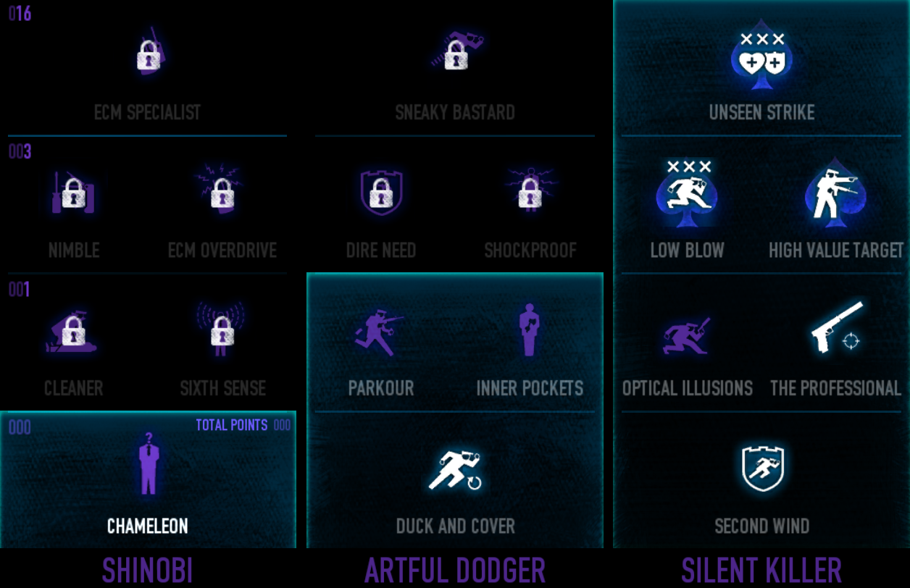The image size is (910, 588).
Task: Click the Second Wind skill icon
Action: [x=762, y=469]
